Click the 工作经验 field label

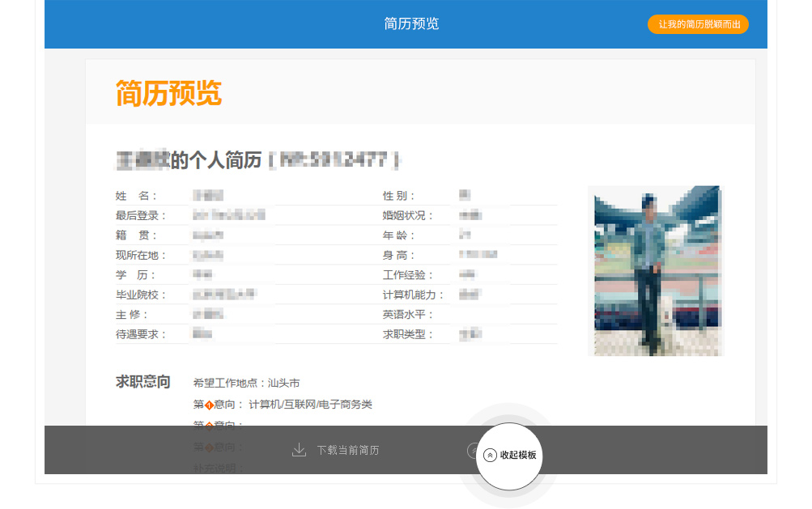(408, 276)
